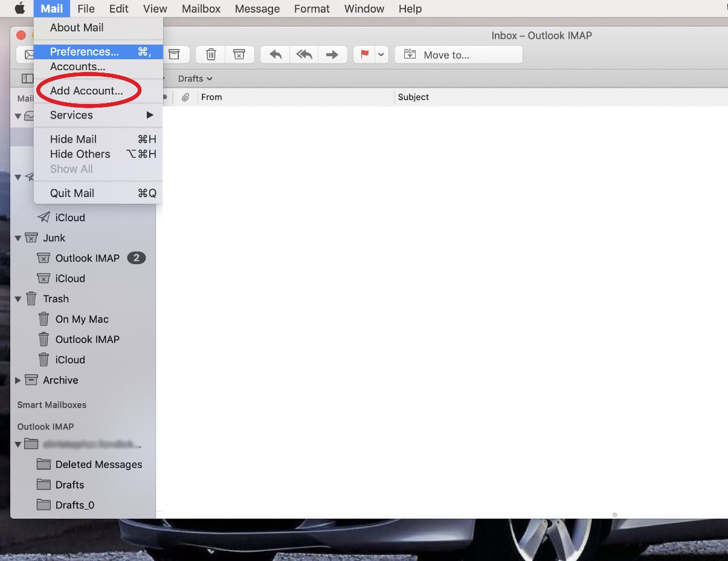The image size is (728, 561).
Task: Choose Hide Others from the menu
Action: click(98, 154)
